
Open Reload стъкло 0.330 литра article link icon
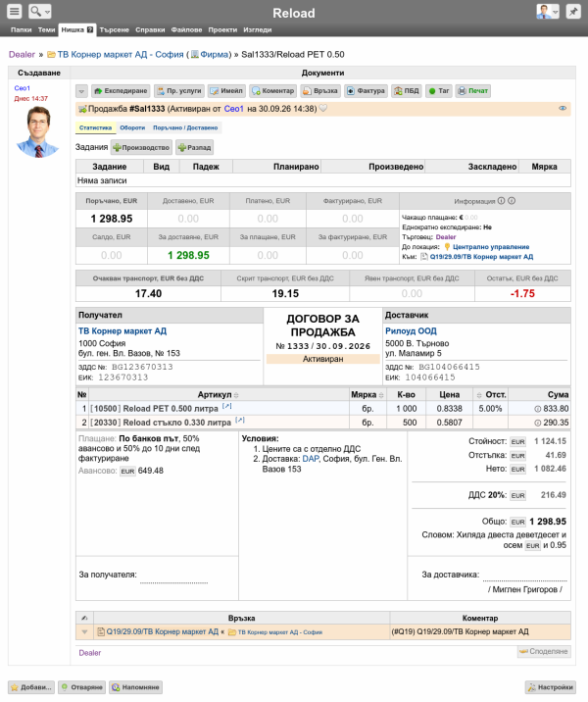(x=240, y=420)
